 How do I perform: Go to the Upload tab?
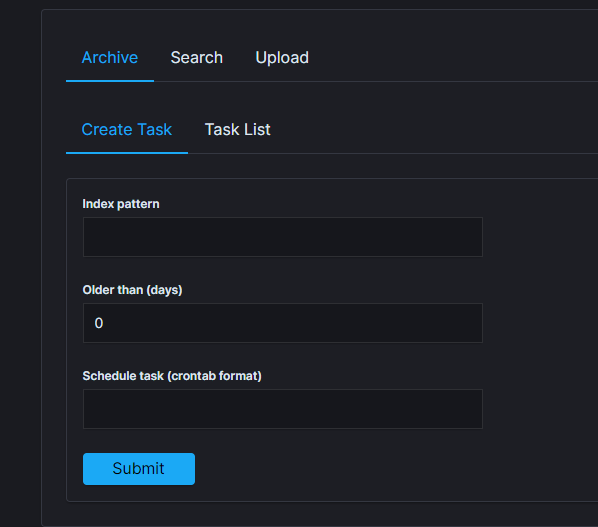[282, 58]
